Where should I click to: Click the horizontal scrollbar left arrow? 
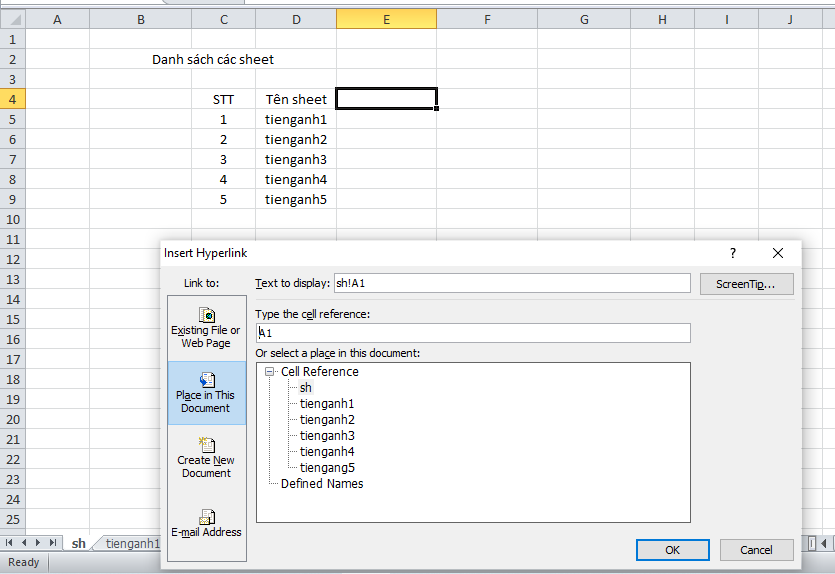click(824, 543)
